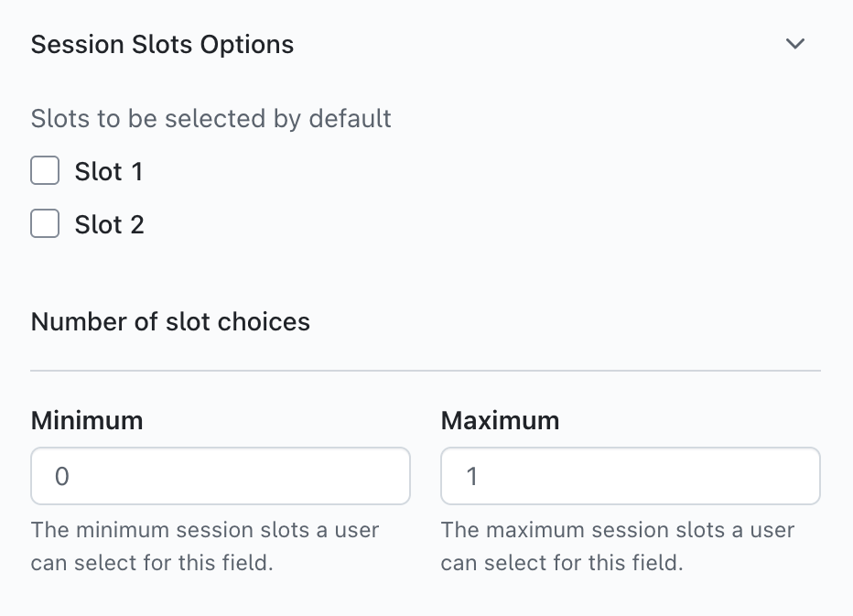Enable the Slot 1 checkbox
This screenshot has height=616, width=853.
click(45, 171)
